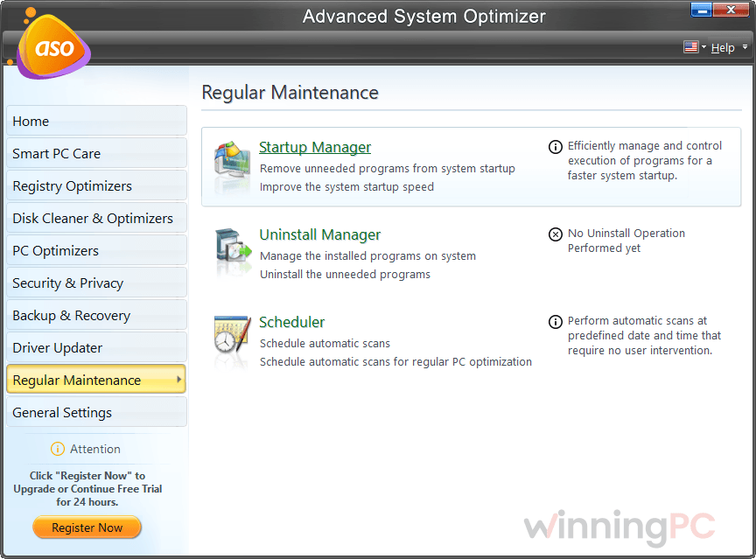Viewport: 756px width, 559px height.
Task: Select PC Optimizers in sidebar
Action: point(96,250)
